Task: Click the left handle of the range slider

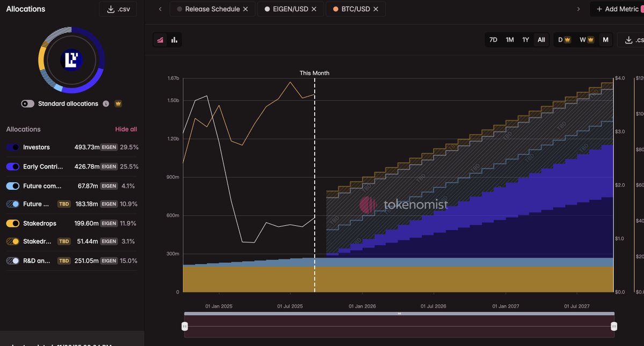Action: [x=184, y=326]
